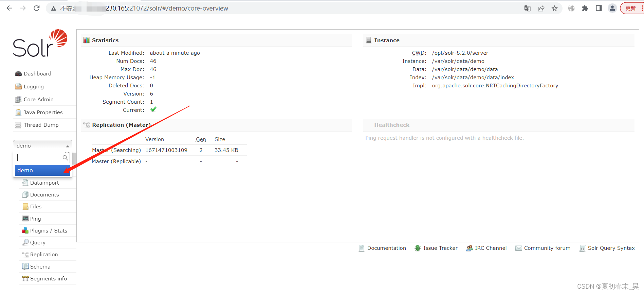Viewport: 644px width, 293px height.
Task: Click the Ping monitor icon
Action: point(25,219)
